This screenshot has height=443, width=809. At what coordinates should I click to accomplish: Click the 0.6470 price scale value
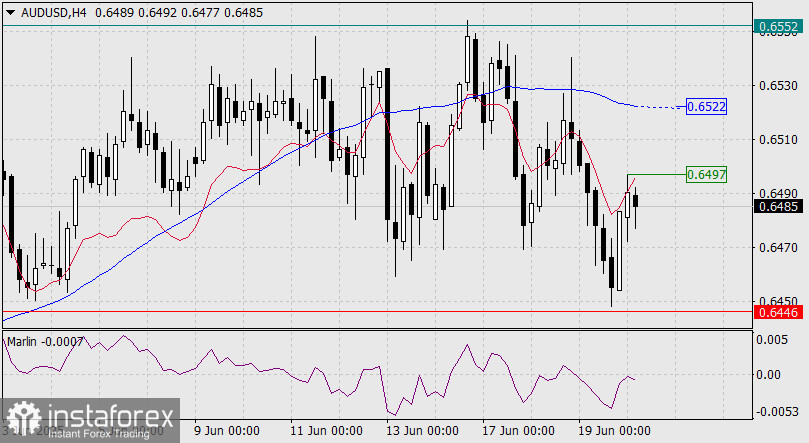point(778,248)
